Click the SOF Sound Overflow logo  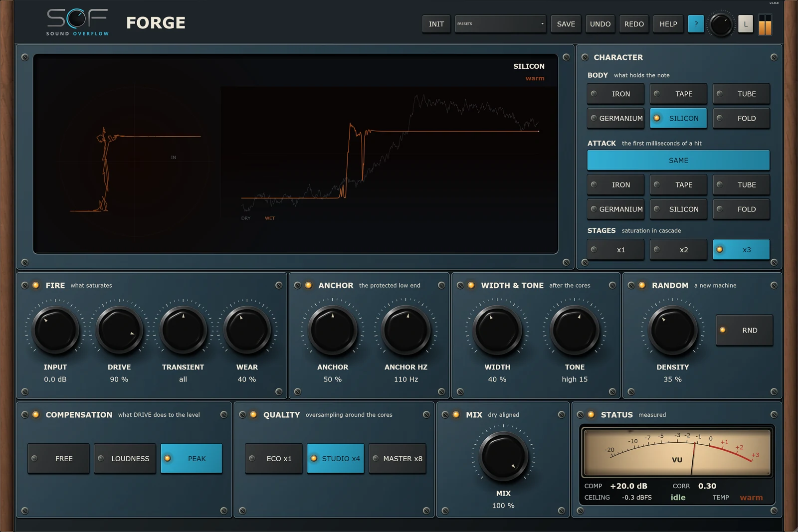click(77, 22)
